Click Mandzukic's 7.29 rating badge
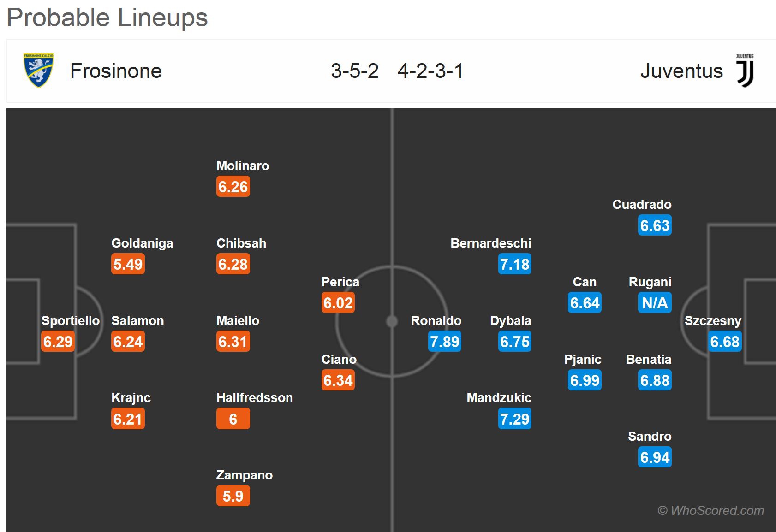This screenshot has height=532, width=776. pyautogui.click(x=515, y=419)
